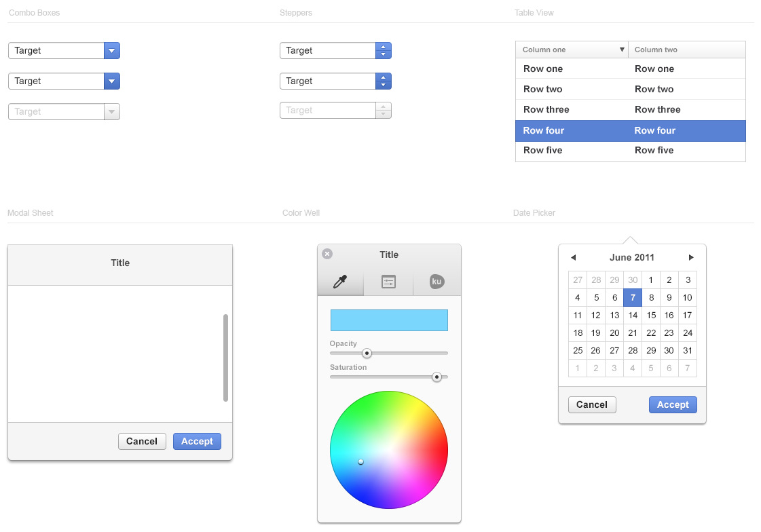Click 'Row three' in Column two
Screen dimensions: 761x532
click(x=658, y=110)
